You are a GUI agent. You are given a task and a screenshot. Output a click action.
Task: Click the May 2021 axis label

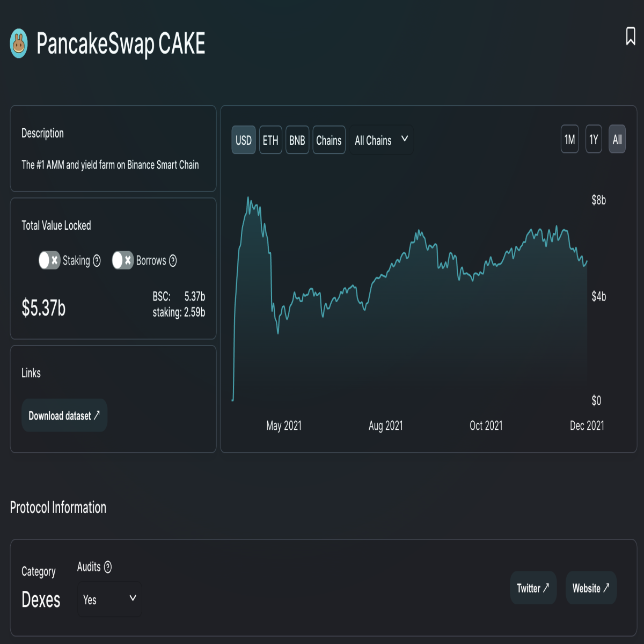[x=284, y=426]
